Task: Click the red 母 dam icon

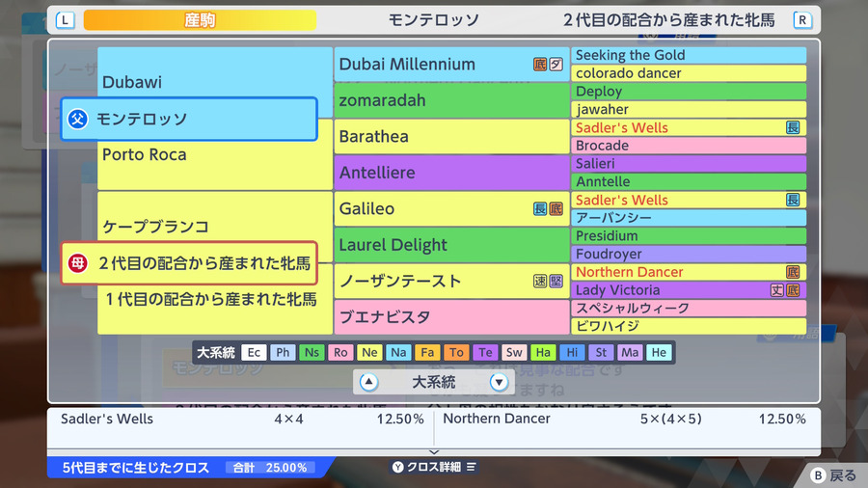Action: [77, 263]
